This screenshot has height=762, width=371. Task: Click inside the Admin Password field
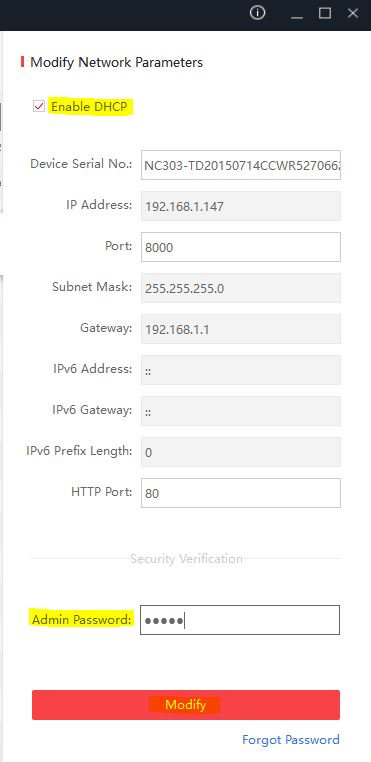click(240, 620)
